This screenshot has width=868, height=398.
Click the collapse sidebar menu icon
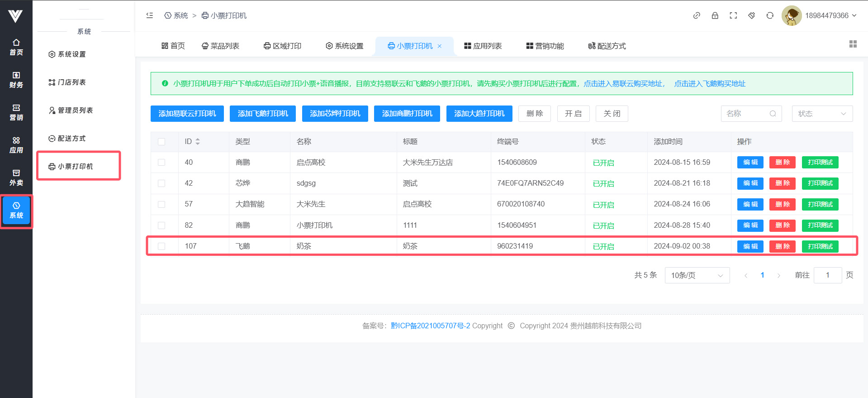150,15
